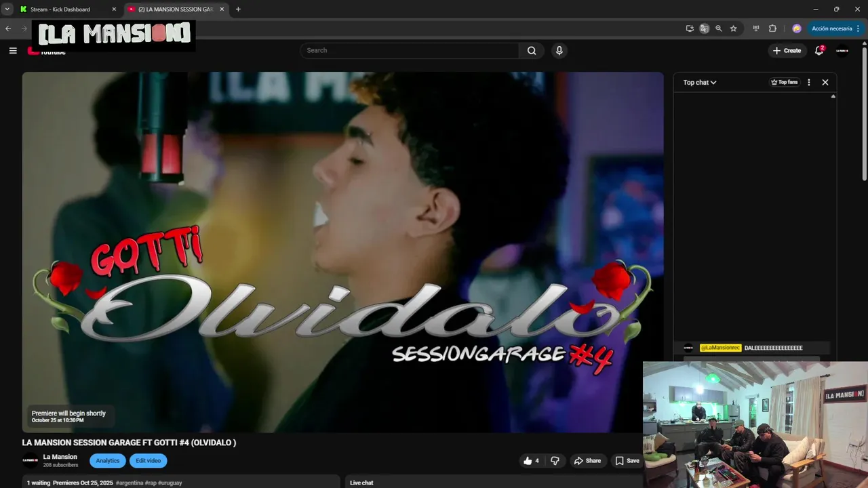This screenshot has width=868, height=488.
Task: Click the Create button
Action: [x=787, y=51]
